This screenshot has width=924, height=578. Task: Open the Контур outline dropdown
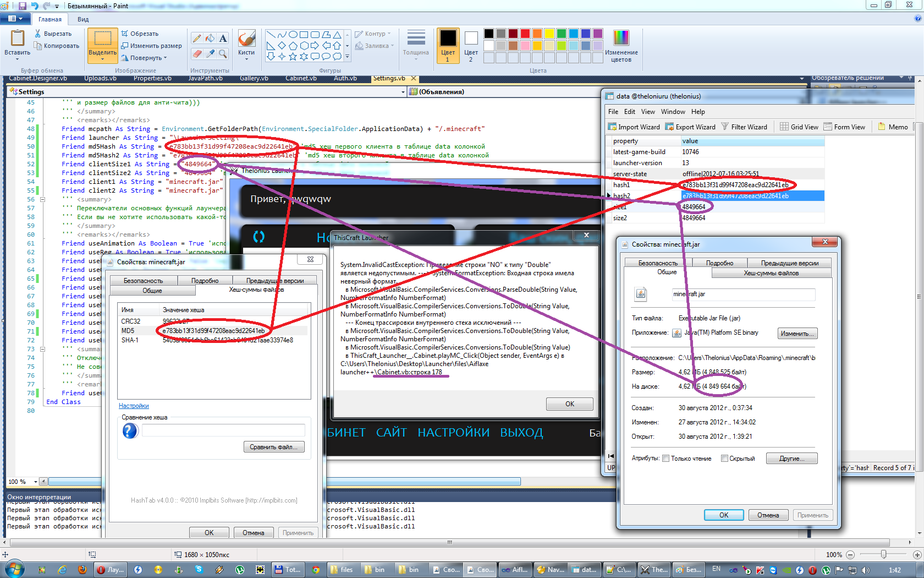(x=373, y=34)
